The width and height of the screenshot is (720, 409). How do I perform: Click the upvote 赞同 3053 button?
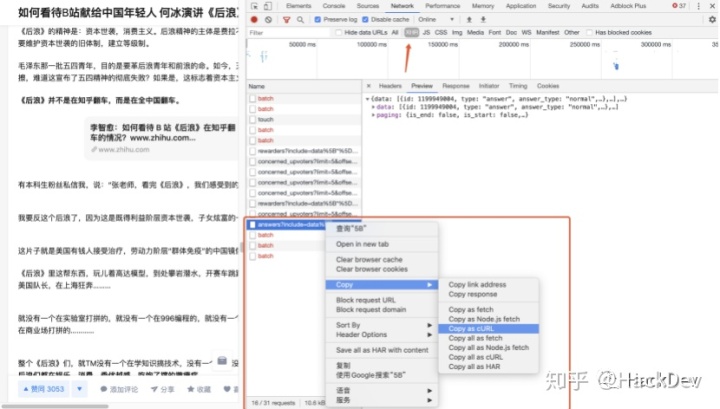(x=44, y=389)
